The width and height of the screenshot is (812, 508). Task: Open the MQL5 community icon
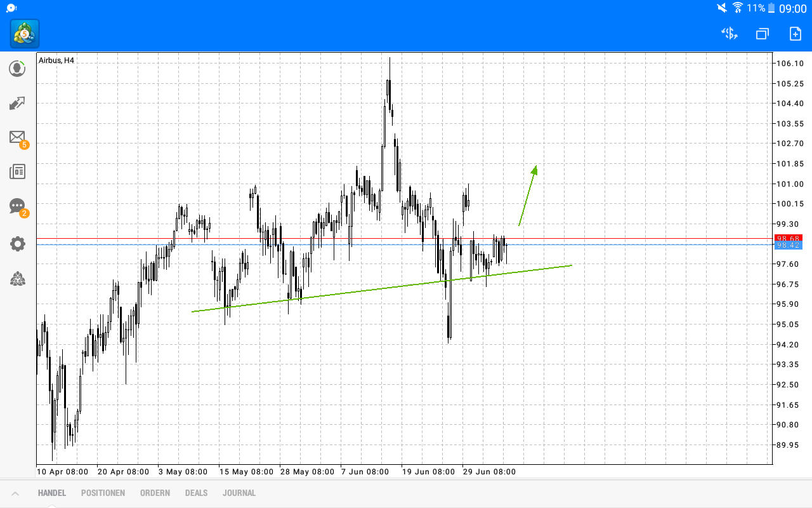coord(17,279)
